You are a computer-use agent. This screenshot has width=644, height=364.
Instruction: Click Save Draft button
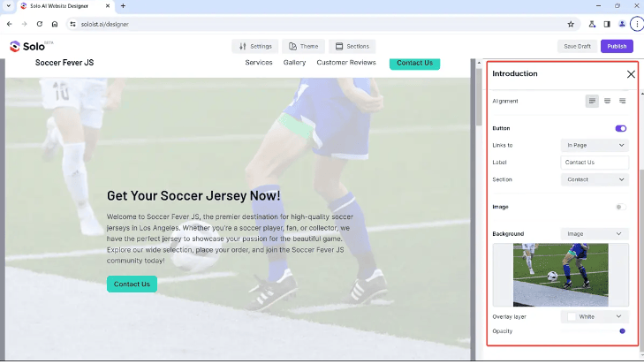577,46
